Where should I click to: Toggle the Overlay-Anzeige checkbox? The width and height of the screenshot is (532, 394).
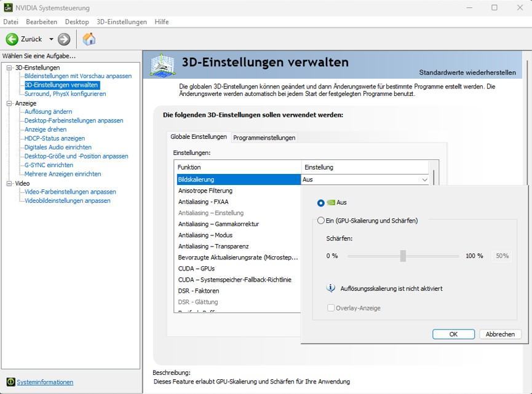click(330, 308)
